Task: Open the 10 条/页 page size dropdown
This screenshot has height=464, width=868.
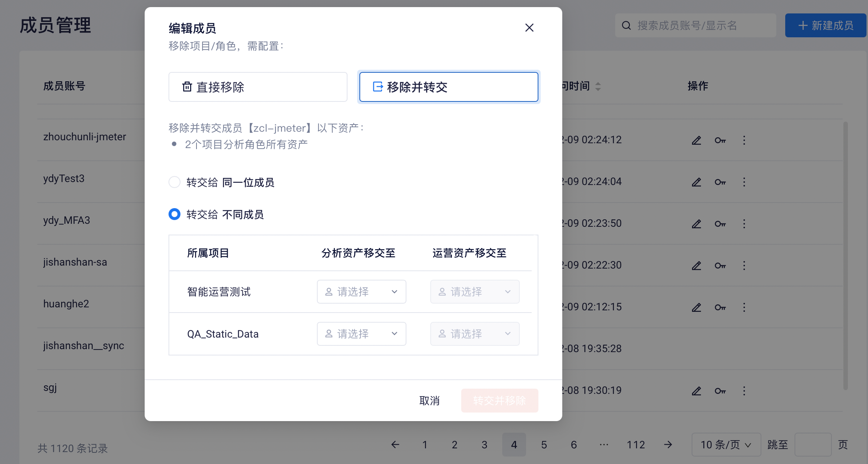Action: point(726,445)
